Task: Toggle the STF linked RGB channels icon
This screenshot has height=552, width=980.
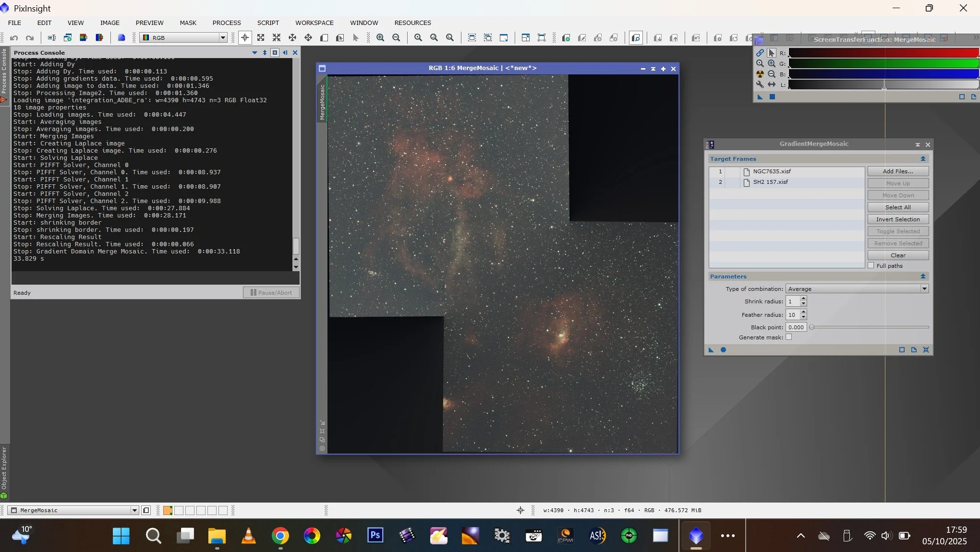Action: point(760,53)
